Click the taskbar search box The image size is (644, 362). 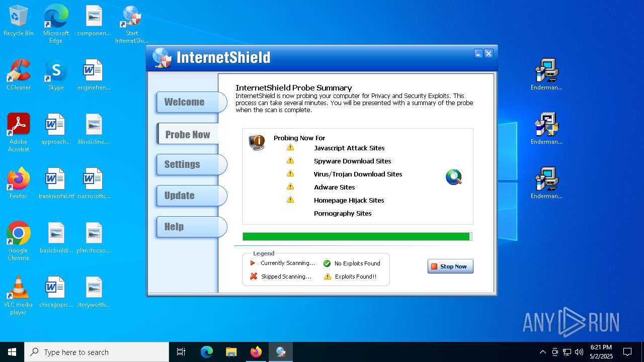tap(97, 352)
